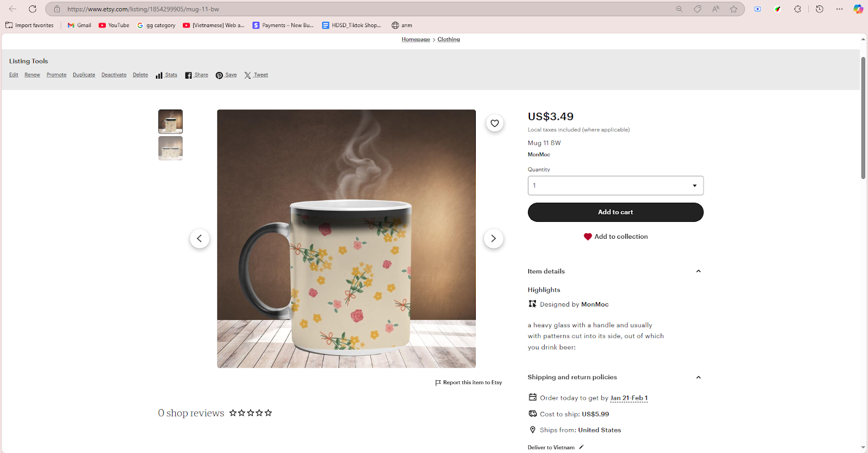
Task: Collapse Shipping and return policies section
Action: pos(698,377)
